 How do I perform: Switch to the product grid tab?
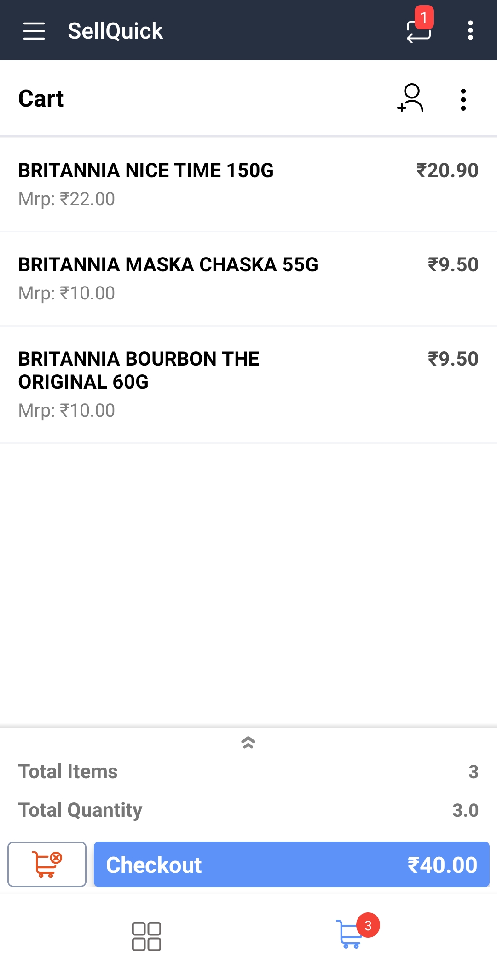point(146,936)
